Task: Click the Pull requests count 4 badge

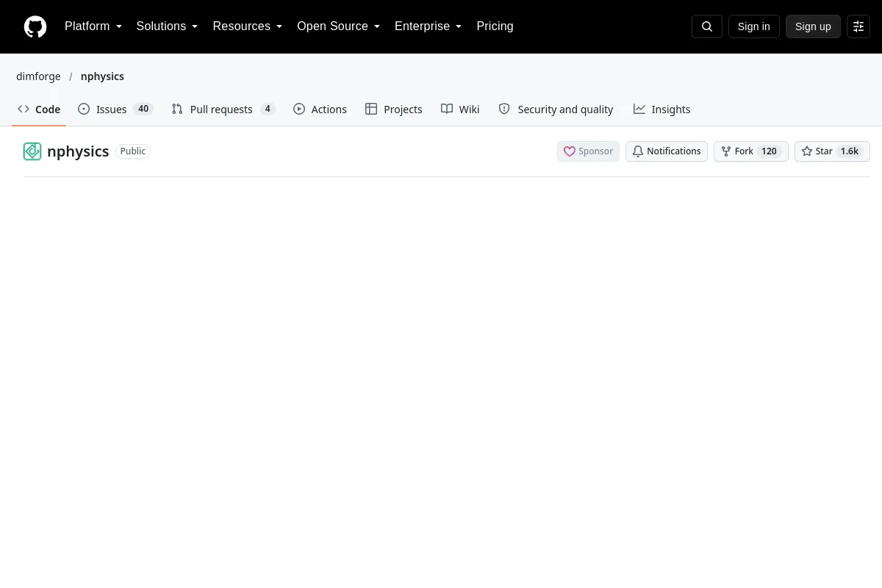Action: click(x=268, y=109)
